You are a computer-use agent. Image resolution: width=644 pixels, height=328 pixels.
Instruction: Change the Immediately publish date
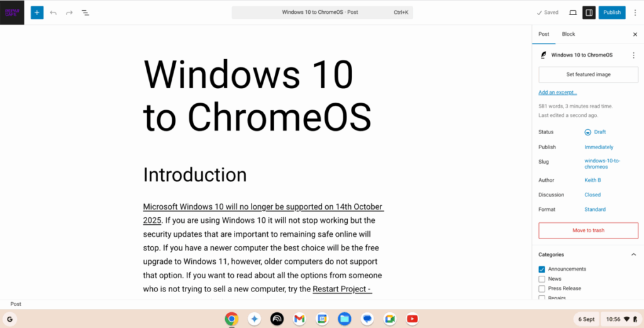tap(599, 147)
